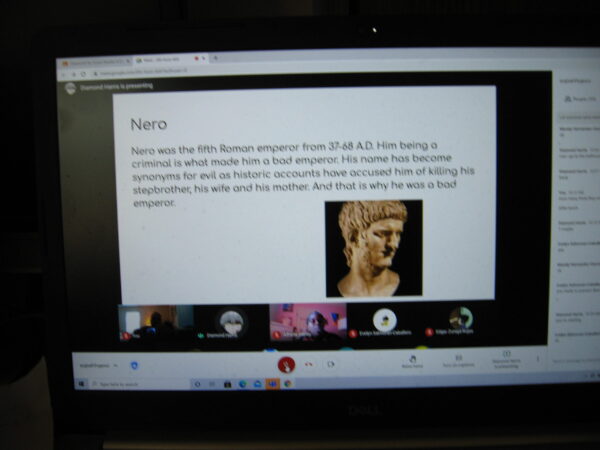Open the People tab in side panel
The width and height of the screenshot is (600, 450).
pyautogui.click(x=580, y=99)
